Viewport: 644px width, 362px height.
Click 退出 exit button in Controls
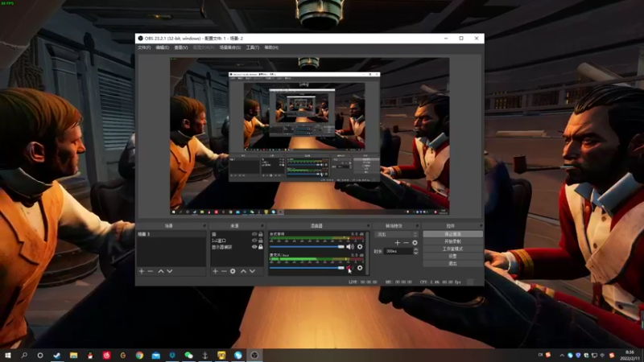(452, 264)
